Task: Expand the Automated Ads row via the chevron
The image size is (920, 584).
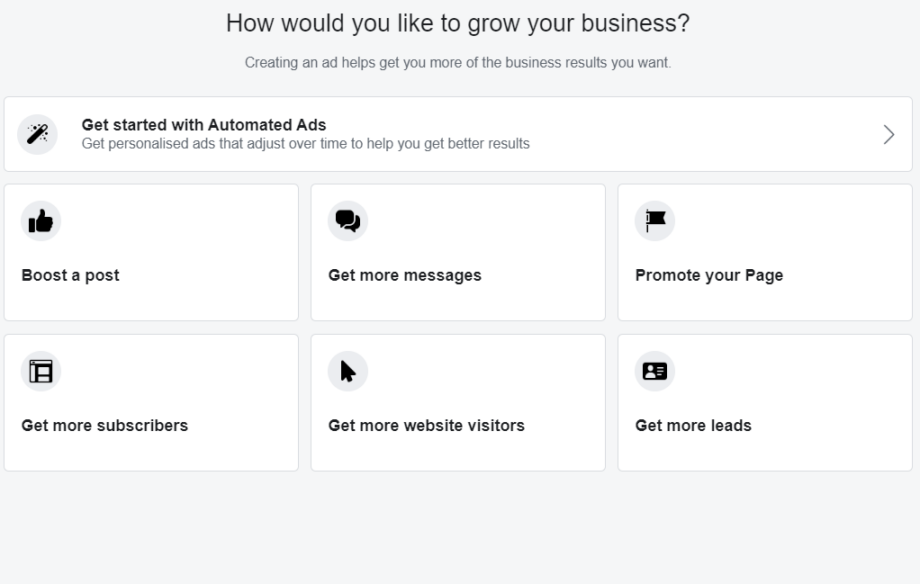Action: (888, 133)
